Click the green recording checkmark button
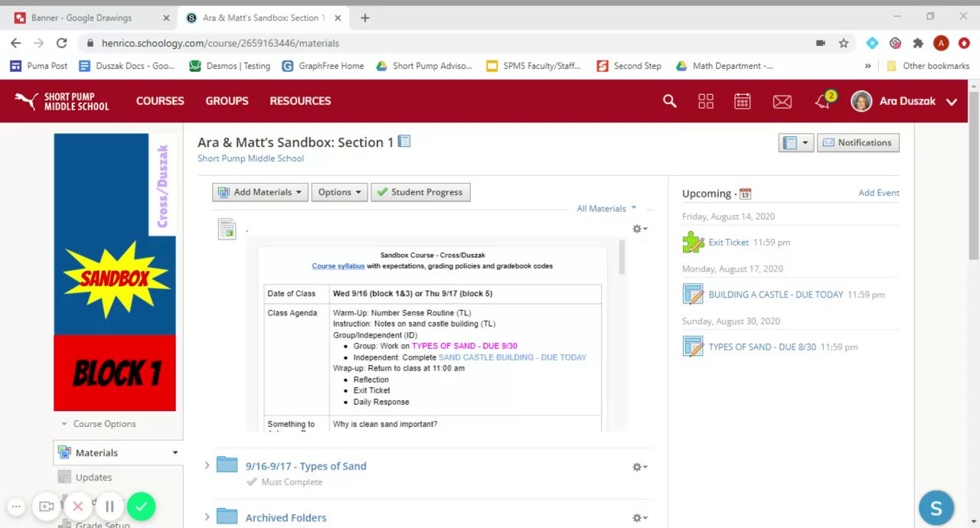This screenshot has width=980, height=528. pyautogui.click(x=141, y=506)
